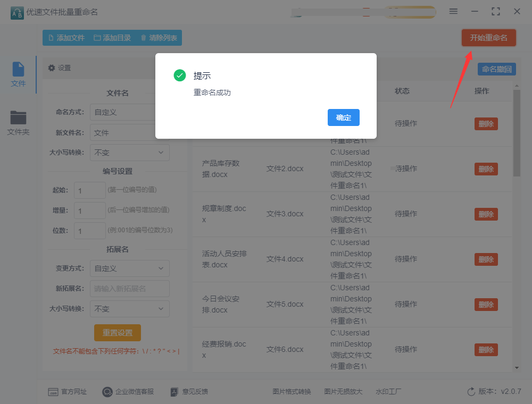
Task: Delete the first row in the file list
Action: tap(486, 124)
